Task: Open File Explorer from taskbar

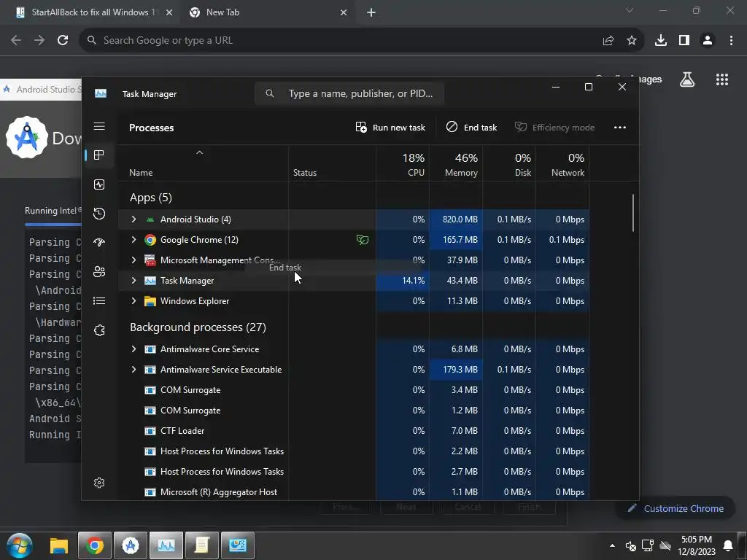Action: tap(59, 545)
